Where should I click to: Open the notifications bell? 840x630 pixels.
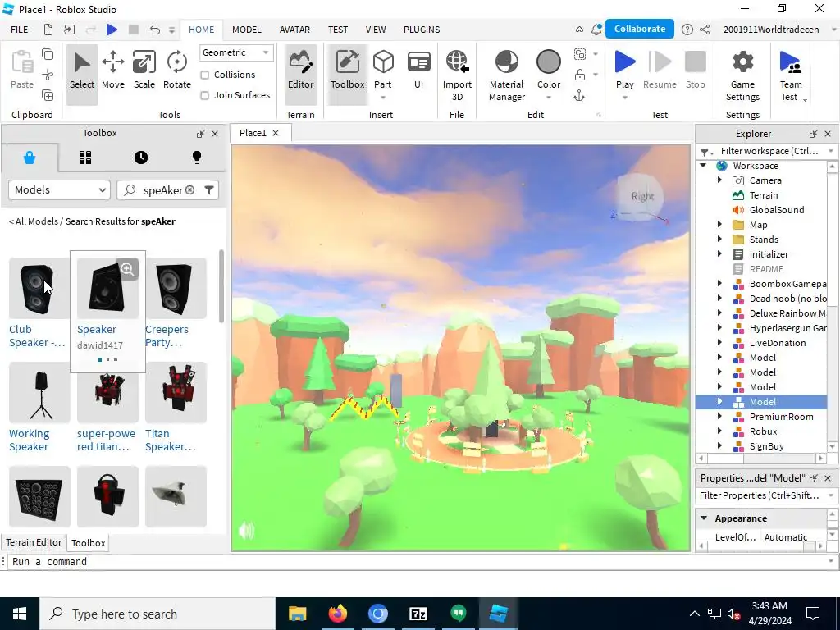(x=596, y=30)
